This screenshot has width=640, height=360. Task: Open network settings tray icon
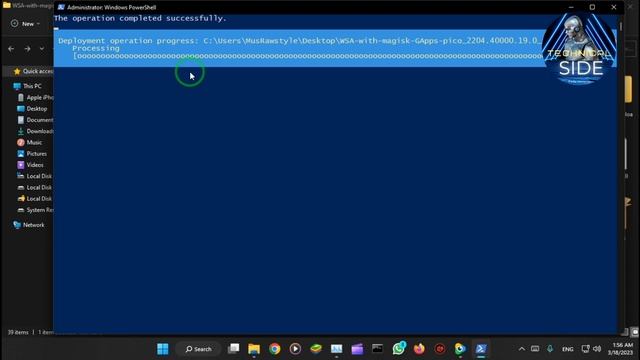(x=585, y=349)
